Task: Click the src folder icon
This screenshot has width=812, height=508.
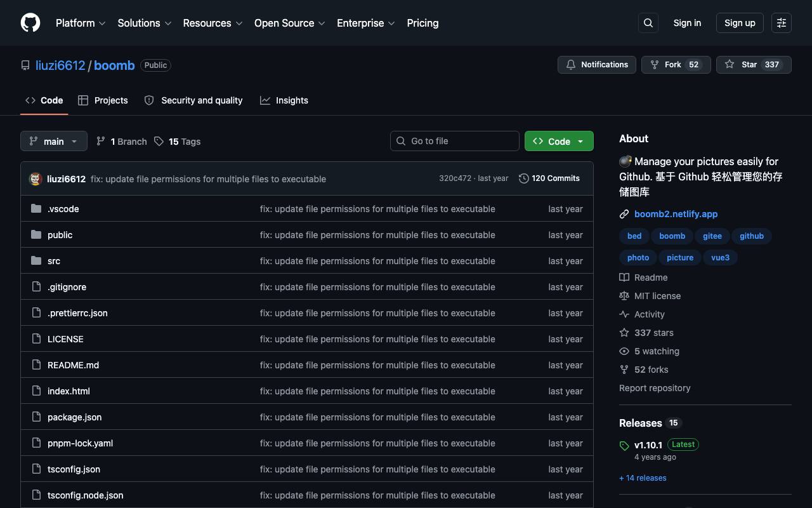Action: pyautogui.click(x=36, y=260)
